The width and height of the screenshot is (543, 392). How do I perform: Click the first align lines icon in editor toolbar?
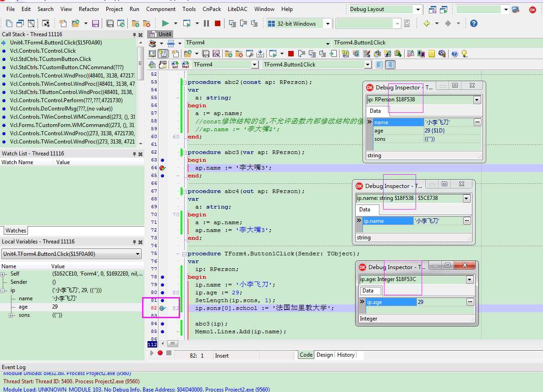pos(379,65)
